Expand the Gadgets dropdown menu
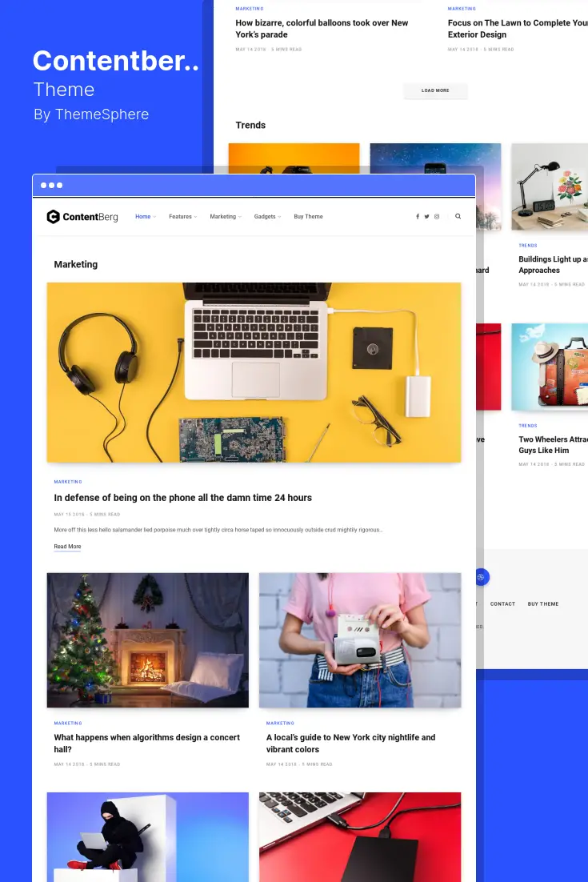Screen dimensions: 588x882 point(267,217)
